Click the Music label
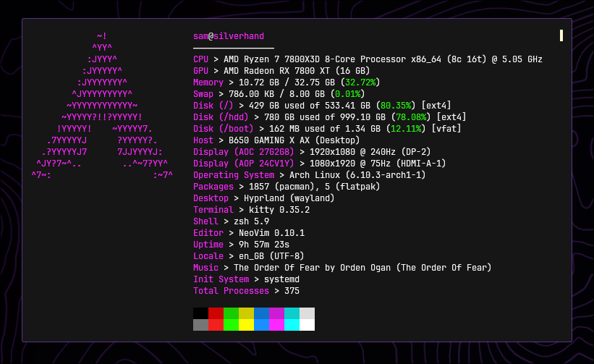Viewport: 594px width, 364px height. pyautogui.click(x=205, y=268)
